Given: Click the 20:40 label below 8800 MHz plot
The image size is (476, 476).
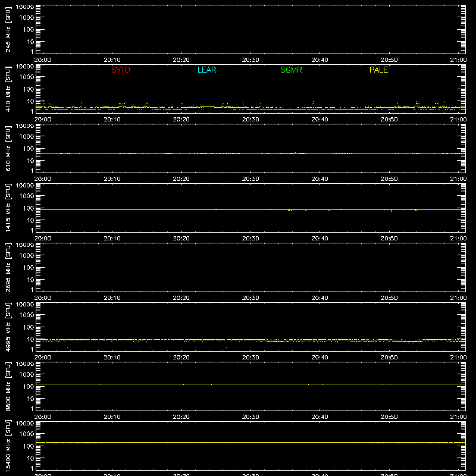Looking at the screenshot, I should click(x=320, y=417).
